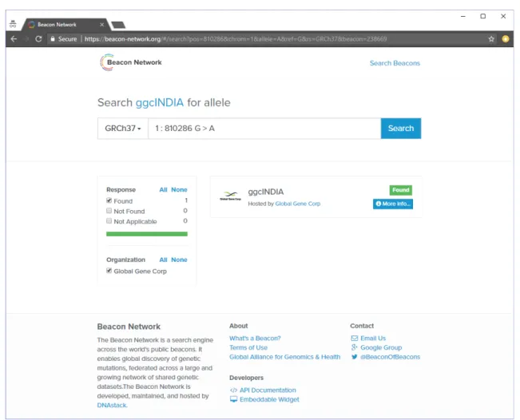Uncheck the Found response checkbox
The image size is (520, 420).
pos(109,200)
